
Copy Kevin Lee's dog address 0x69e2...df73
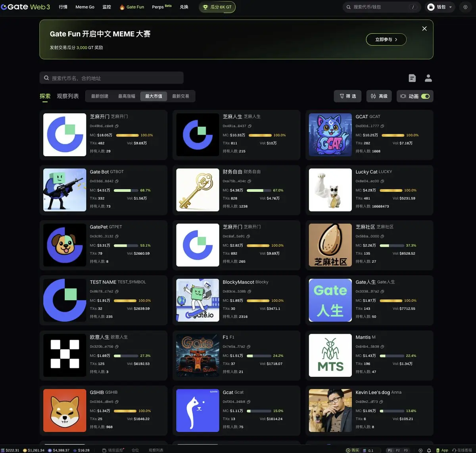click(382, 401)
